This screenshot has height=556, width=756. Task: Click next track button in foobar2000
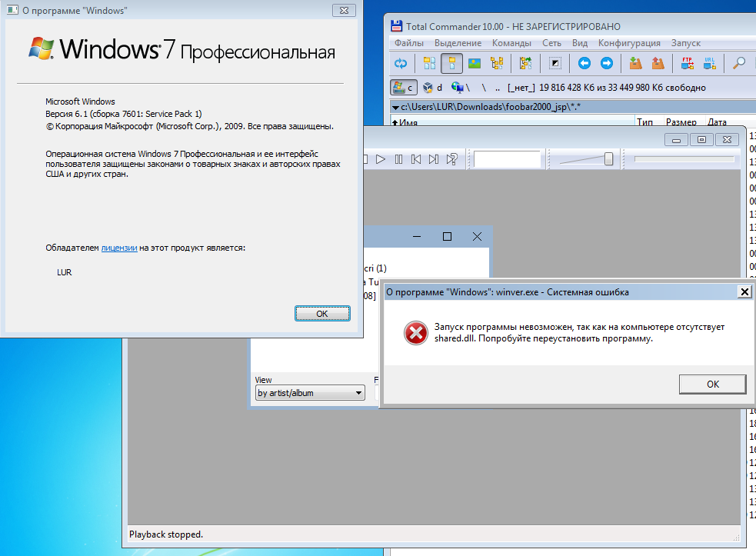pyautogui.click(x=434, y=159)
